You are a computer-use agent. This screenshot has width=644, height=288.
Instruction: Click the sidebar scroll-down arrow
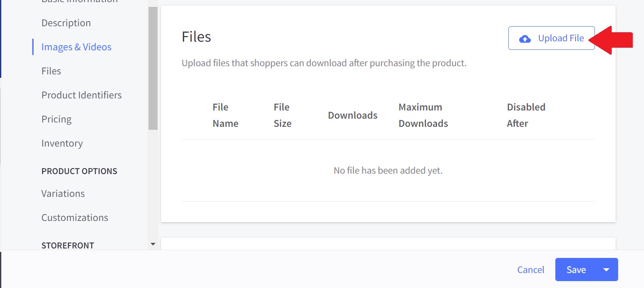153,244
